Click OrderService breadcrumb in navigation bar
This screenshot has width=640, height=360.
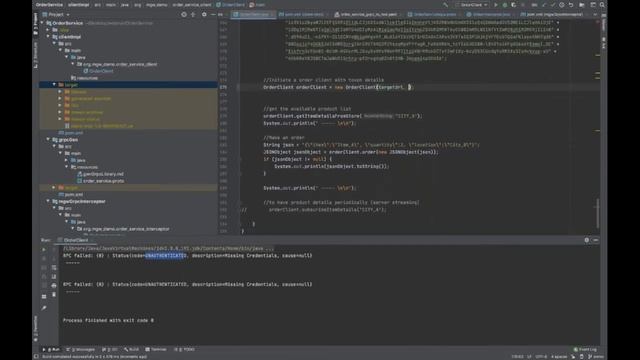[49, 5]
